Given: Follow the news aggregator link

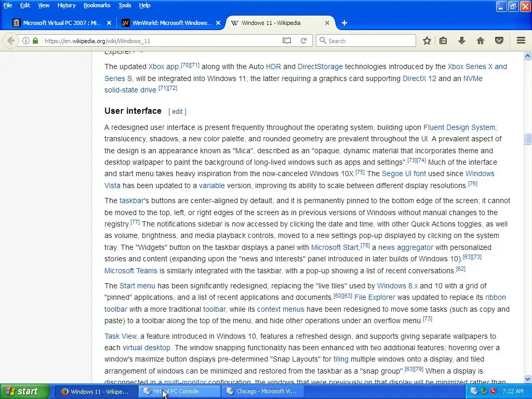Looking at the screenshot, I should (x=405, y=248).
